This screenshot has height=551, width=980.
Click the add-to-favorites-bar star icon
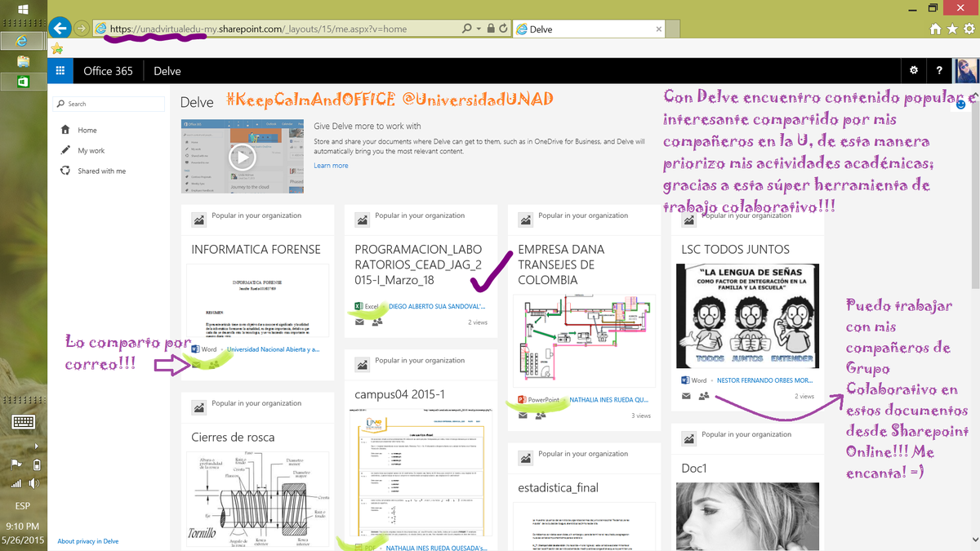pyautogui.click(x=57, y=48)
